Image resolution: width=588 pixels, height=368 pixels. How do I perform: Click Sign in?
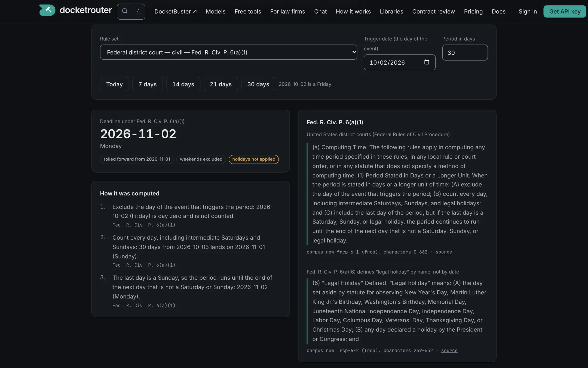[528, 11]
